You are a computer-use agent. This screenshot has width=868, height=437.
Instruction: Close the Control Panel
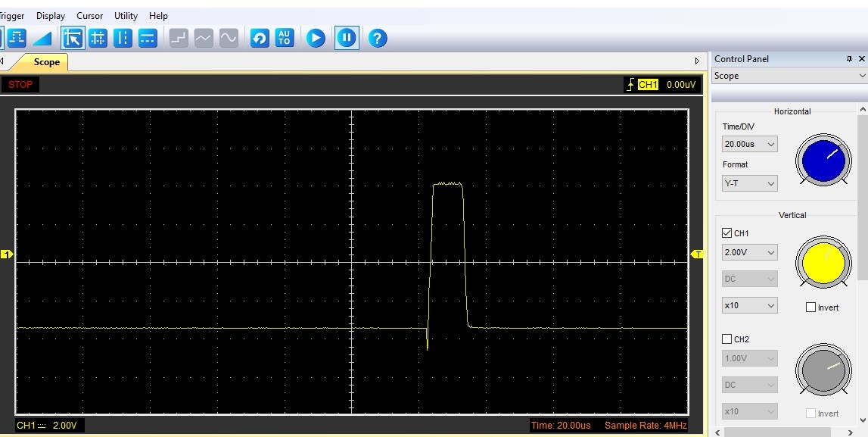click(x=862, y=59)
